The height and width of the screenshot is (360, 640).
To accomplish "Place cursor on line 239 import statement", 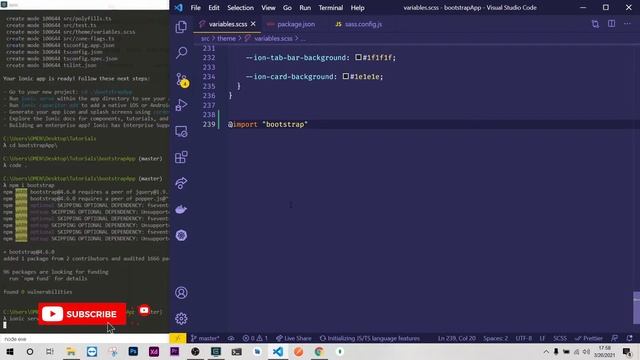I will point(268,124).
